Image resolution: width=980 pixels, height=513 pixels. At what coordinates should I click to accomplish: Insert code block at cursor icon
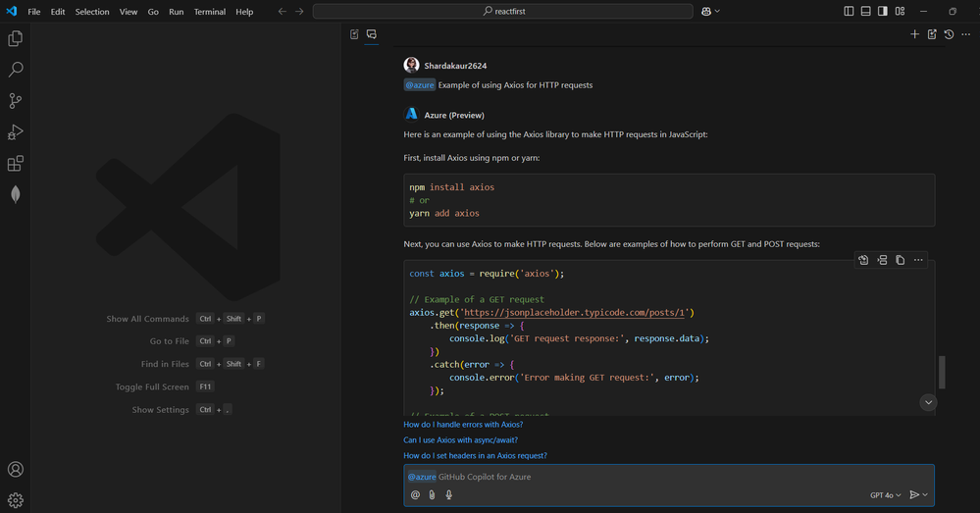[882, 260]
